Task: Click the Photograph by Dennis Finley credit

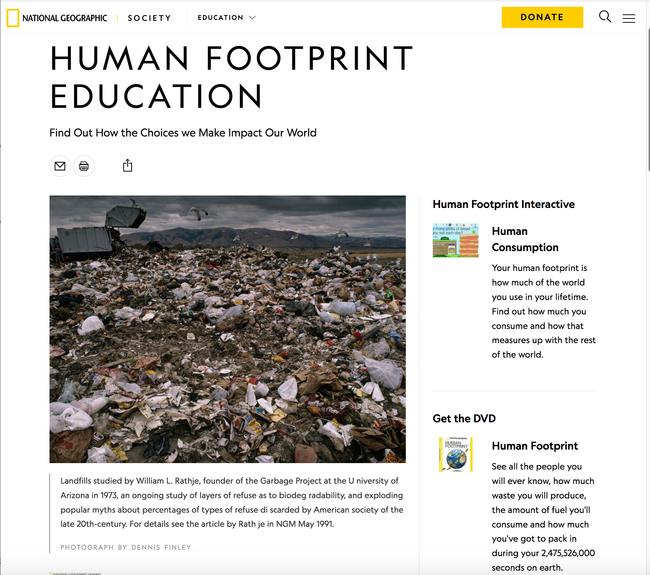Action: tap(125, 547)
